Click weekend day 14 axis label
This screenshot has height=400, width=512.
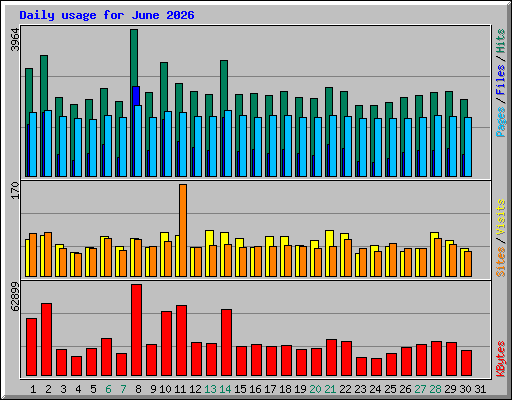coord(225,389)
